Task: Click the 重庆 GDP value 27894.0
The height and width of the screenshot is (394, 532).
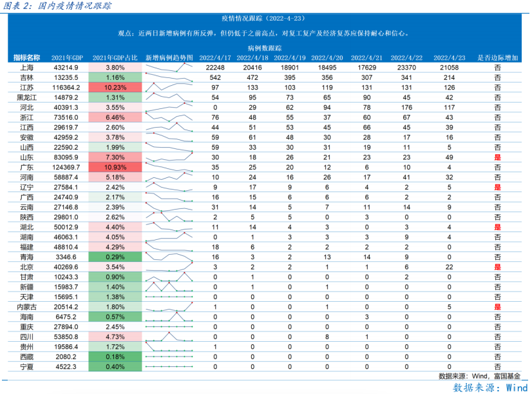Action: (66, 327)
